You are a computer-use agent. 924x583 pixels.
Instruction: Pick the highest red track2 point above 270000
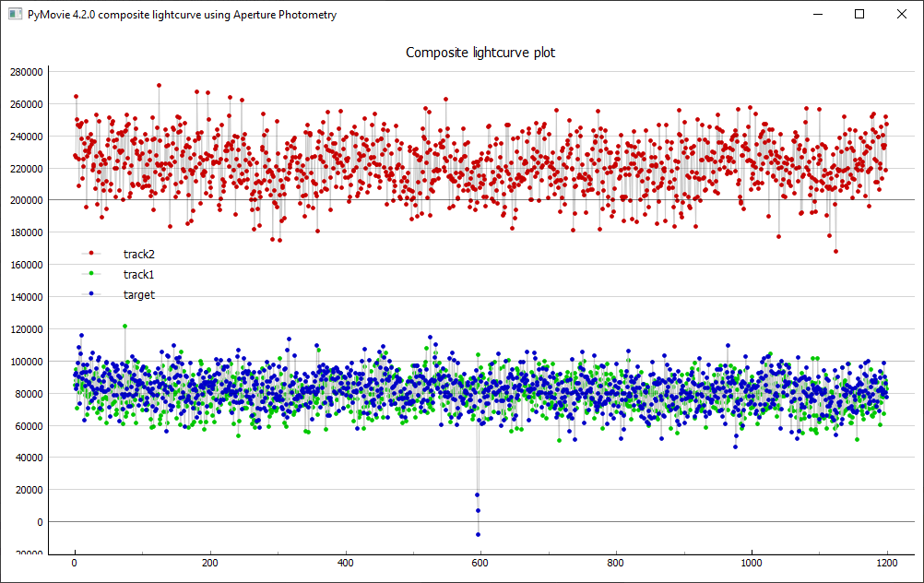(x=160, y=86)
